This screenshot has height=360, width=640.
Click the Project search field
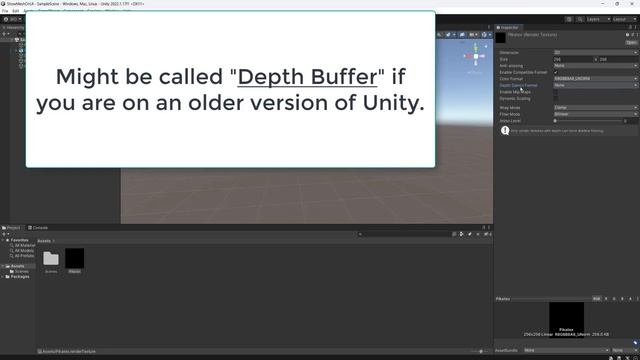tap(404, 234)
